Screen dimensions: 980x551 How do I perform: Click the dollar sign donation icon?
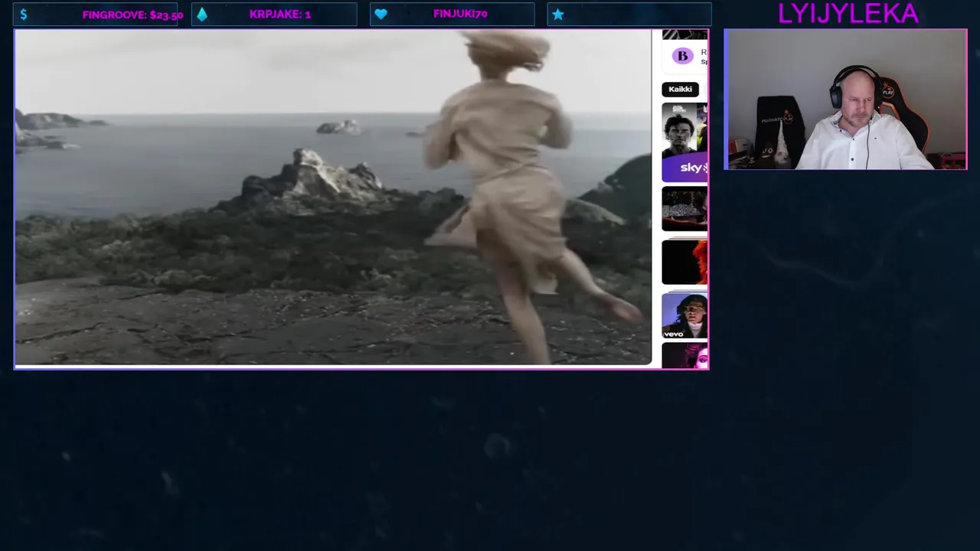click(x=24, y=15)
